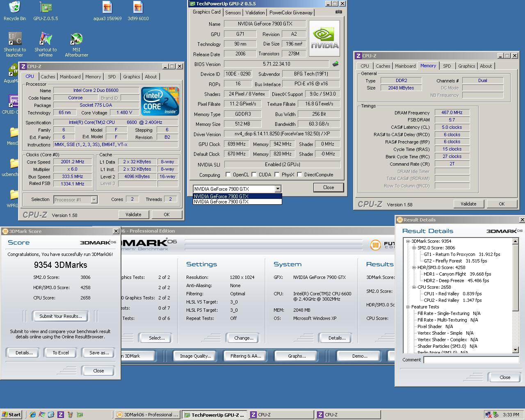
Task: Click the Change... settings button
Action: coord(244,338)
